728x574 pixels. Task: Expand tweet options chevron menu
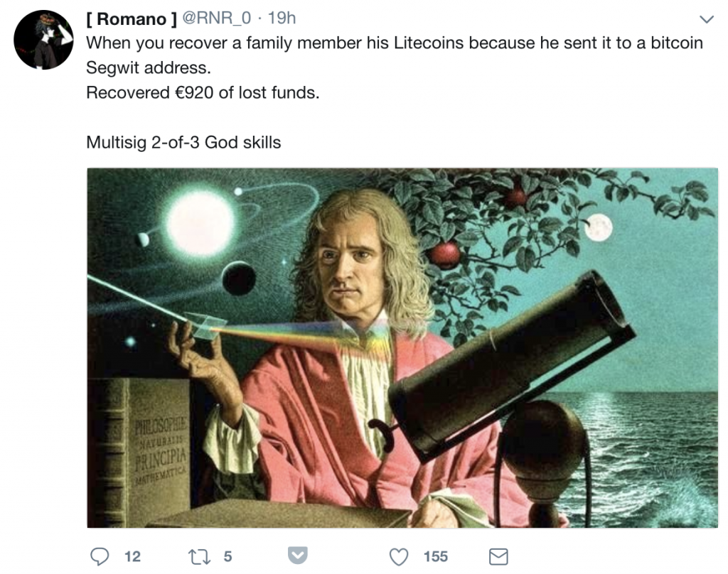click(x=706, y=19)
